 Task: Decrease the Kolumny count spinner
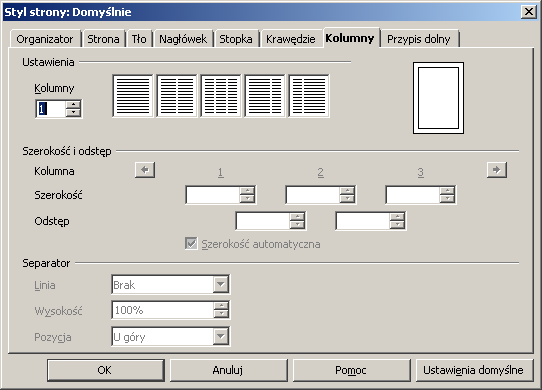pyautogui.click(x=73, y=113)
